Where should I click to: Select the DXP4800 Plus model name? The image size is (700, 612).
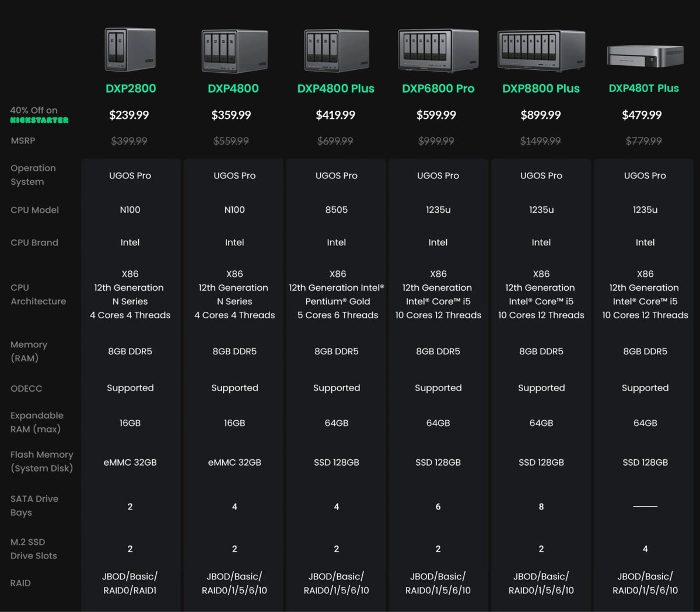[336, 89]
